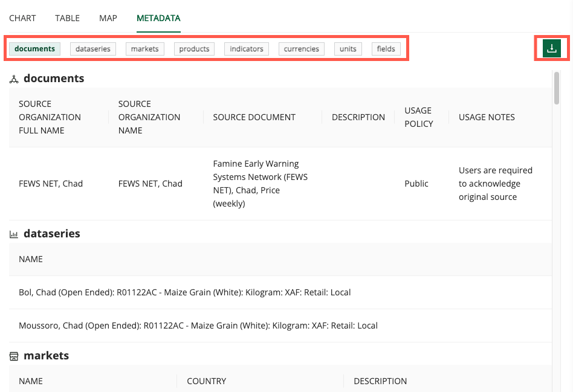Click the SOURCE DOCUMENT column header
Screen dimensions: 573x392
point(254,117)
